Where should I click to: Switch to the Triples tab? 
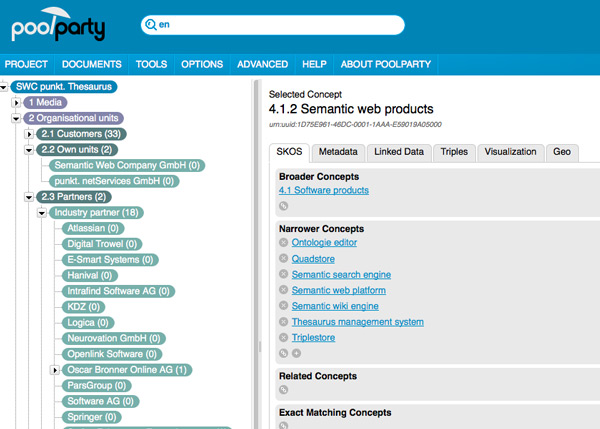pos(454,152)
